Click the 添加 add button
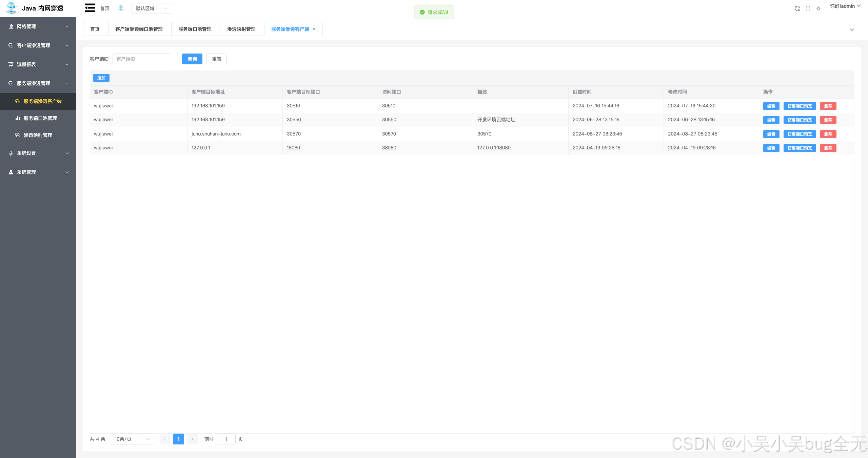Viewport: 868px width, 458px height. coord(101,78)
